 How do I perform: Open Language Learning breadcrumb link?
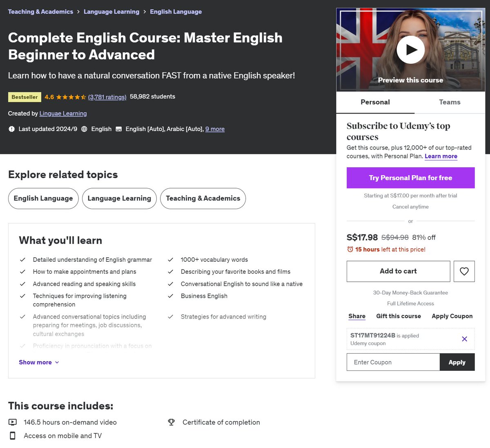(111, 12)
